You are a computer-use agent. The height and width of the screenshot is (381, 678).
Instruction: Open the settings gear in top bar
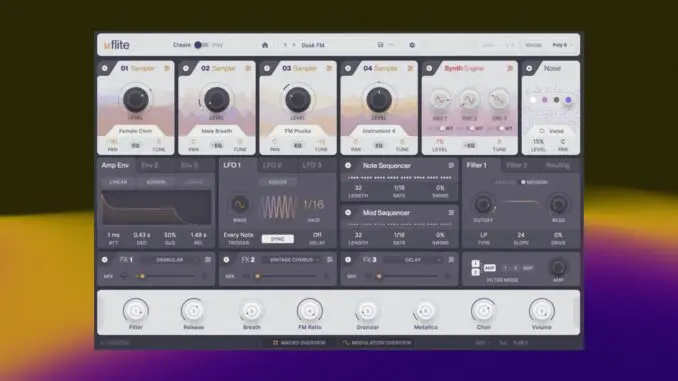[412, 45]
